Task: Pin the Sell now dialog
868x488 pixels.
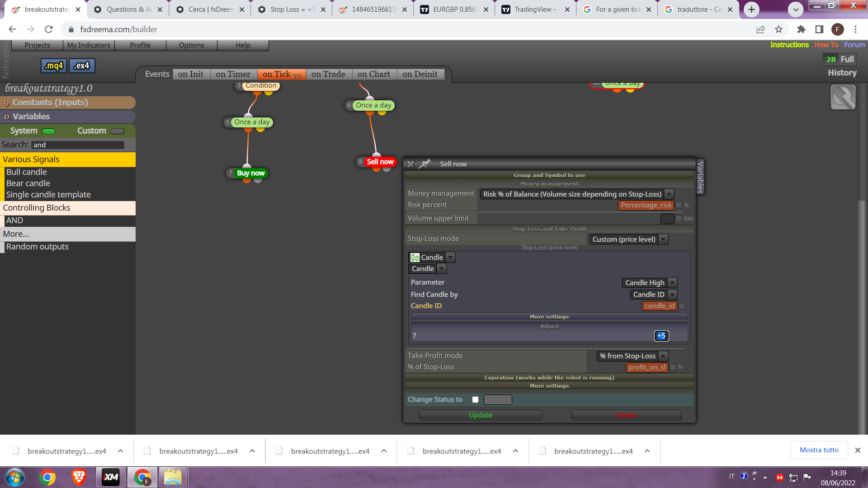Action: point(425,164)
